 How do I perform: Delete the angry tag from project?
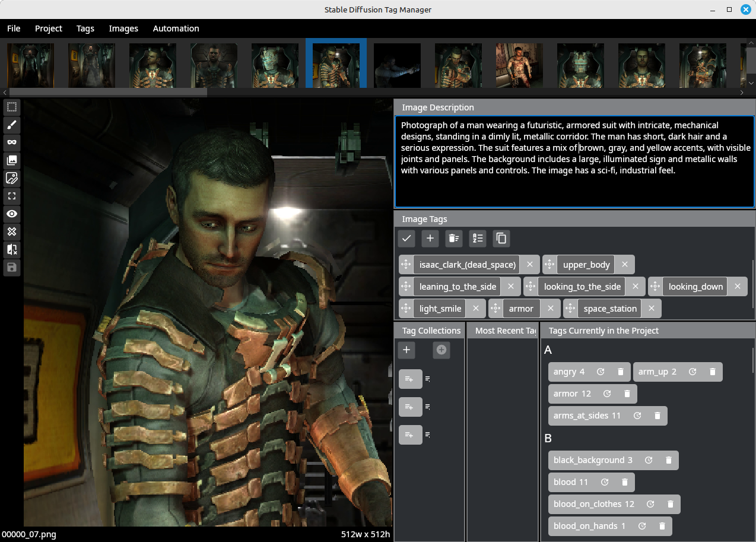621,372
